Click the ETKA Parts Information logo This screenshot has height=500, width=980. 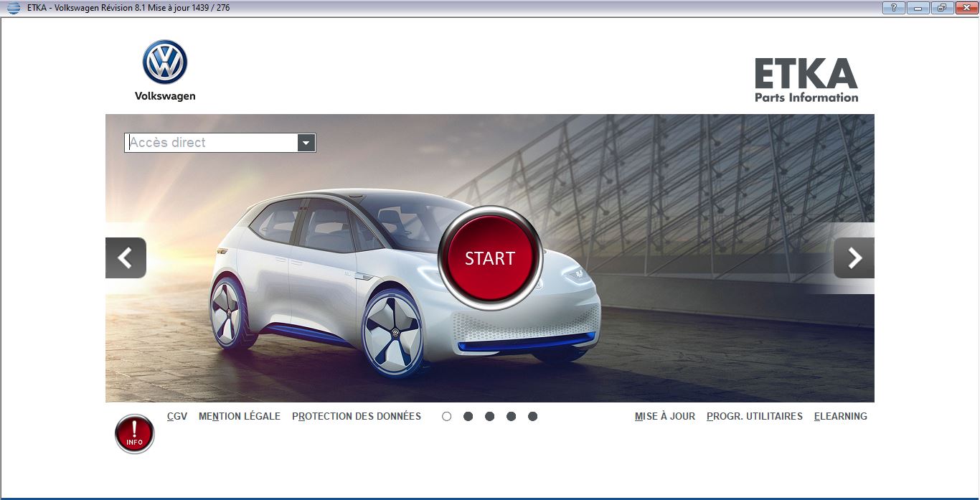pos(806,80)
